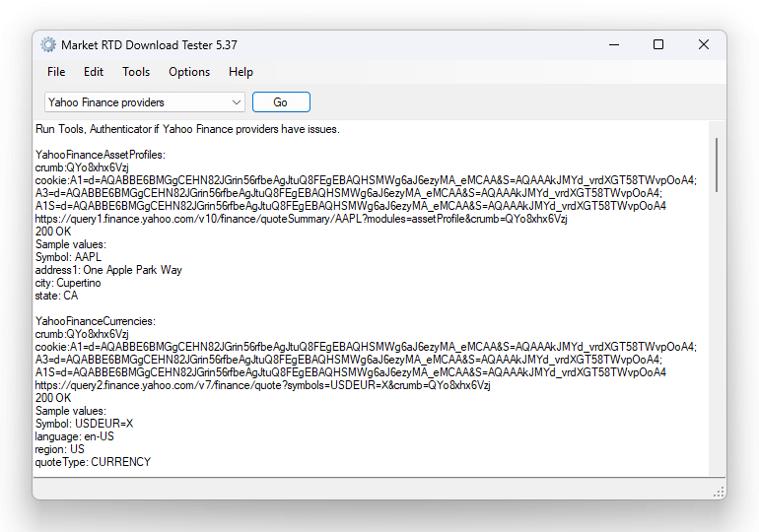Image resolution: width=759 pixels, height=532 pixels.
Task: Click the 'Symbol: USDEUR=X' line
Action: 84,424
